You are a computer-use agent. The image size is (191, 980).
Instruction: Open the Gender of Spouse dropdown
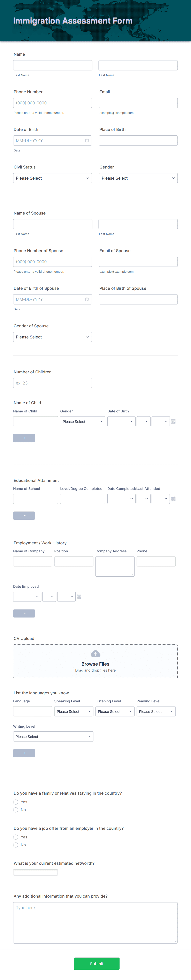53,337
